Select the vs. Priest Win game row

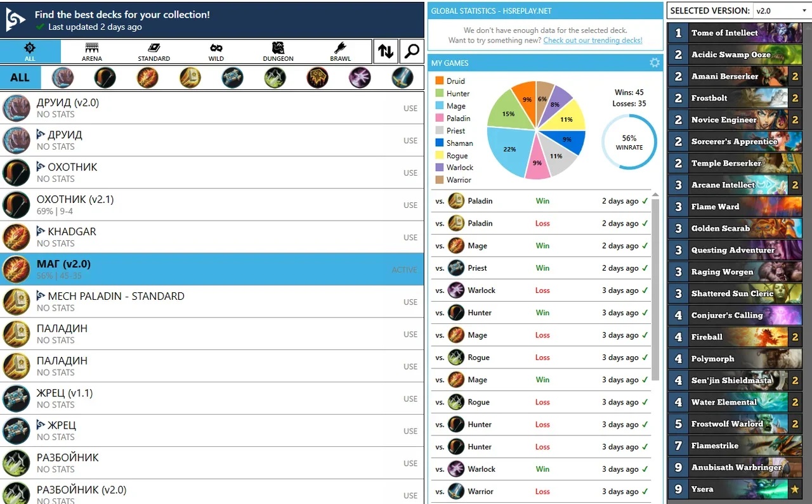click(542, 268)
